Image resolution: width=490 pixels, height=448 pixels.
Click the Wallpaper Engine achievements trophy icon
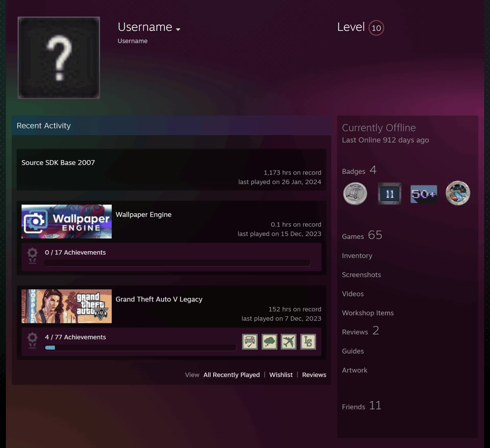[32, 256]
